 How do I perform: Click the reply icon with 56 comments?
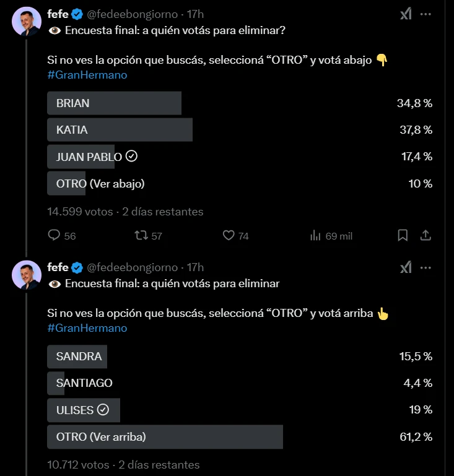[55, 235]
